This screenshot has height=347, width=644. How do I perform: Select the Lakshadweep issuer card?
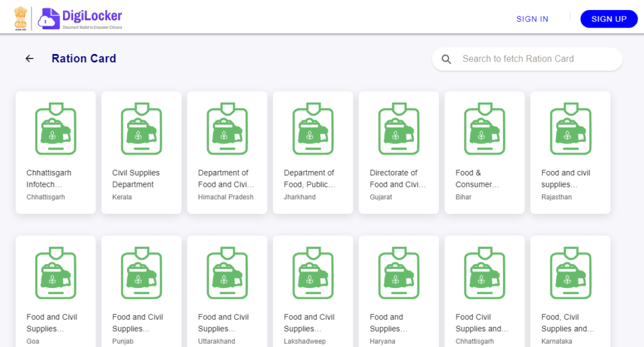click(x=313, y=292)
